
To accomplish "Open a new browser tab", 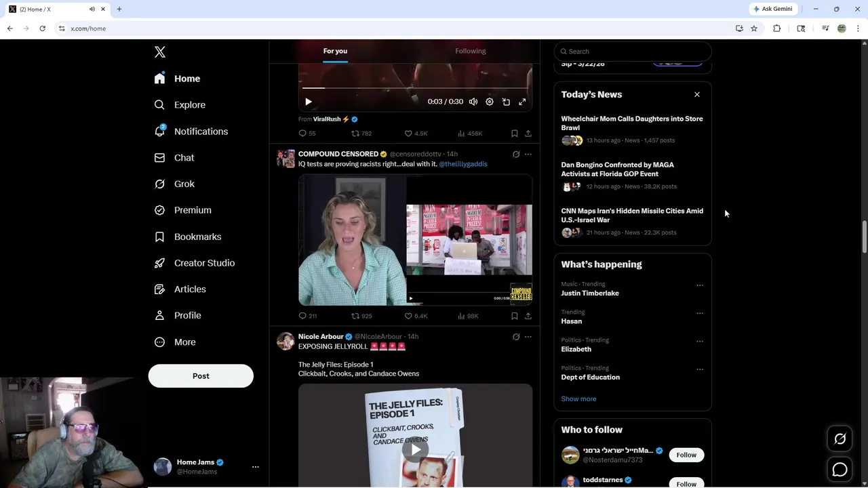I will (119, 9).
